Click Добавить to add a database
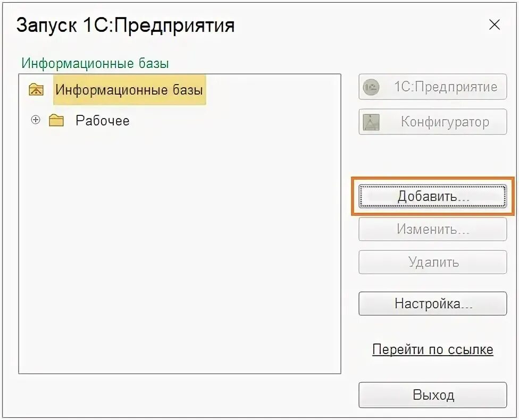519x420 pixels. pyautogui.click(x=433, y=196)
